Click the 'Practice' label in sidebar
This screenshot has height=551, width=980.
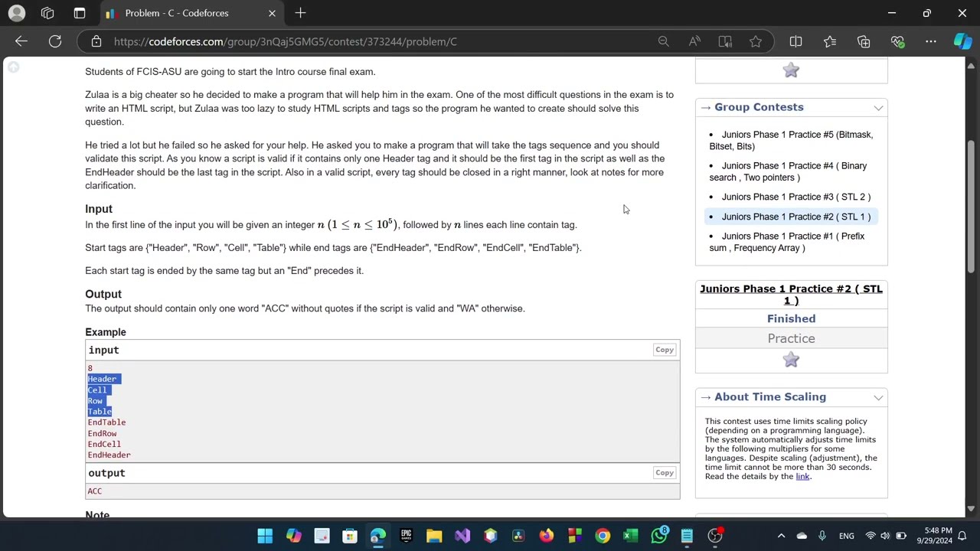click(x=791, y=338)
